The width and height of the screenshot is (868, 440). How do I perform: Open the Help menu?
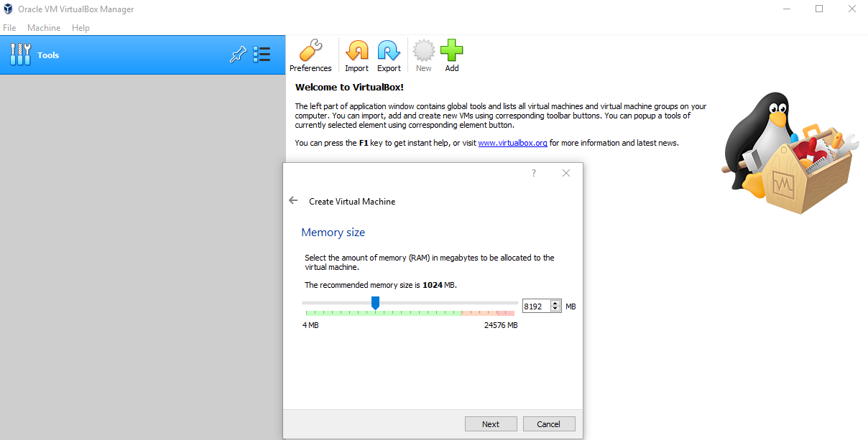pos(80,28)
